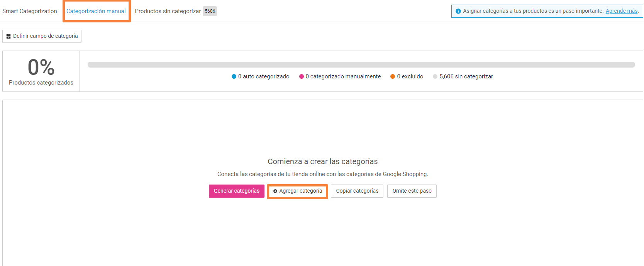This screenshot has height=266, width=644.
Task: Click the blue auto categorizado legend dot
Action: [x=234, y=76]
